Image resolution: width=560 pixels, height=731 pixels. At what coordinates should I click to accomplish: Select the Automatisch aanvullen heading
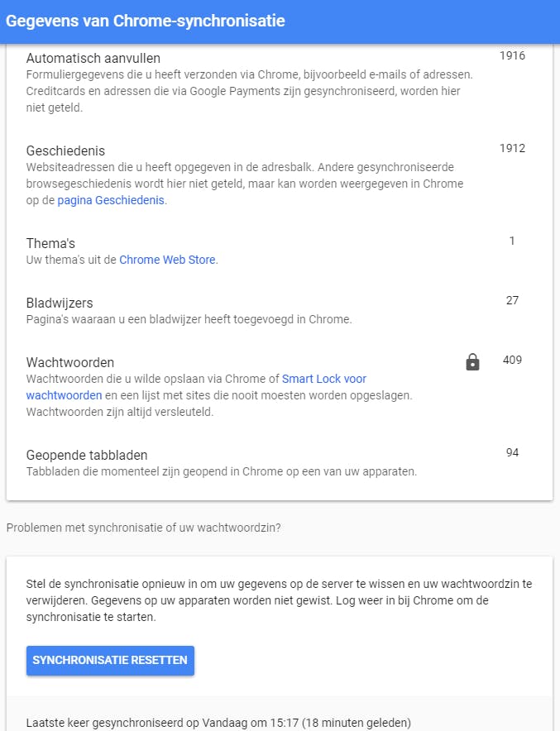93,59
